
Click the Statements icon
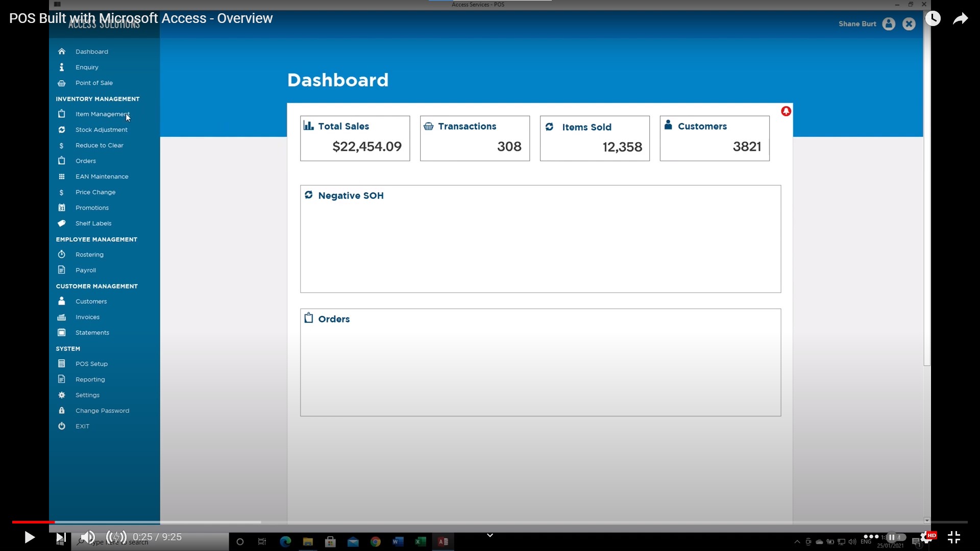point(62,333)
